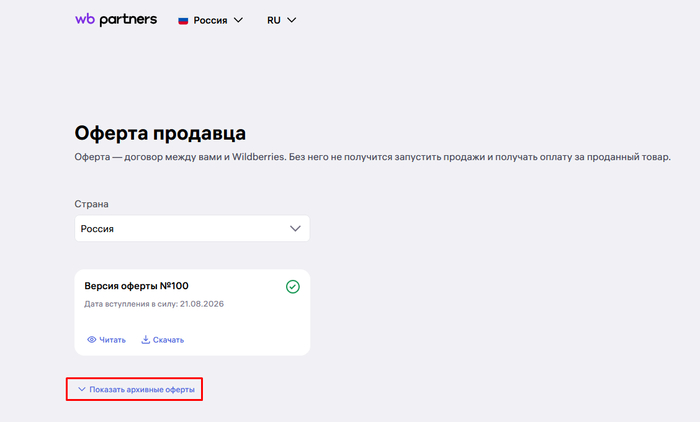
Task: Expand the Страна combo box showing Россия
Action: (192, 229)
